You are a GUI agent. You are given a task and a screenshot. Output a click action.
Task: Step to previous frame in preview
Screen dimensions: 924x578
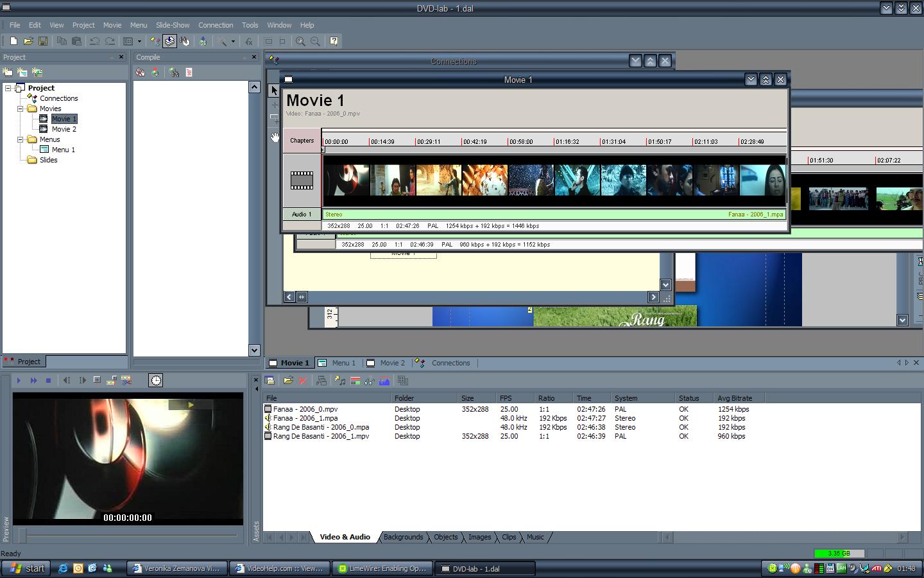click(x=67, y=380)
